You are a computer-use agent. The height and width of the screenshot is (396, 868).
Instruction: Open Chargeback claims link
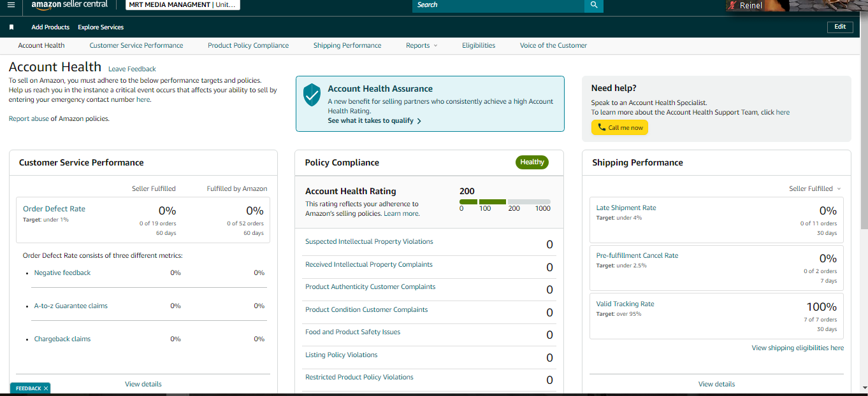point(62,339)
